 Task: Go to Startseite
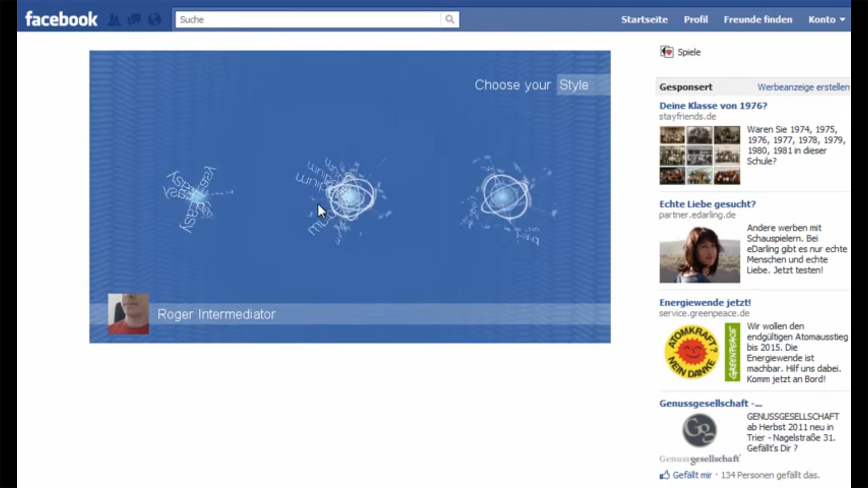(644, 19)
